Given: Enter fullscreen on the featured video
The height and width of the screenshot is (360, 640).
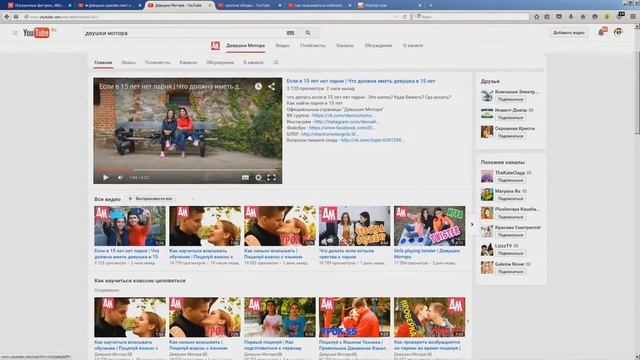Looking at the screenshot, I should click(x=271, y=178).
